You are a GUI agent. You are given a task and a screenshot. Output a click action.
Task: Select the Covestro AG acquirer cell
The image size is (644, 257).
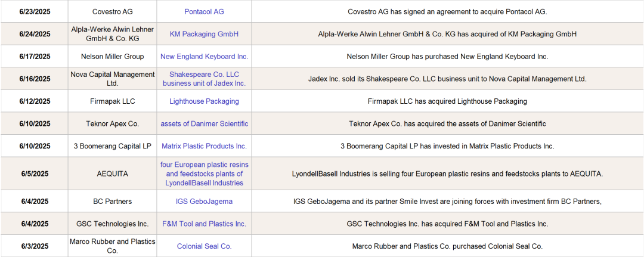tap(113, 12)
